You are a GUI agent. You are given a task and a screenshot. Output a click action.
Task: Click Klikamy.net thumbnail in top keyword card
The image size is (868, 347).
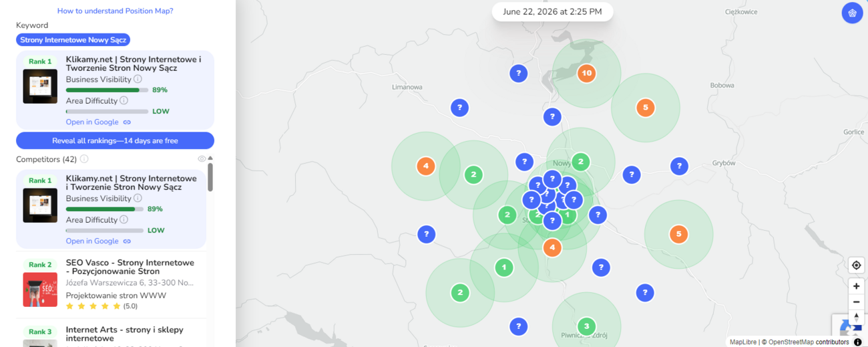(40, 86)
